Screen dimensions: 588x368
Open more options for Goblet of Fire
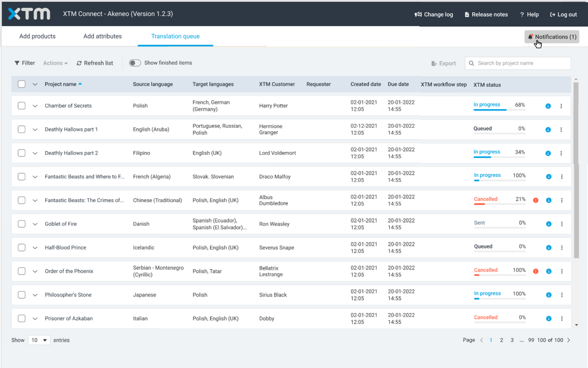[x=562, y=224]
